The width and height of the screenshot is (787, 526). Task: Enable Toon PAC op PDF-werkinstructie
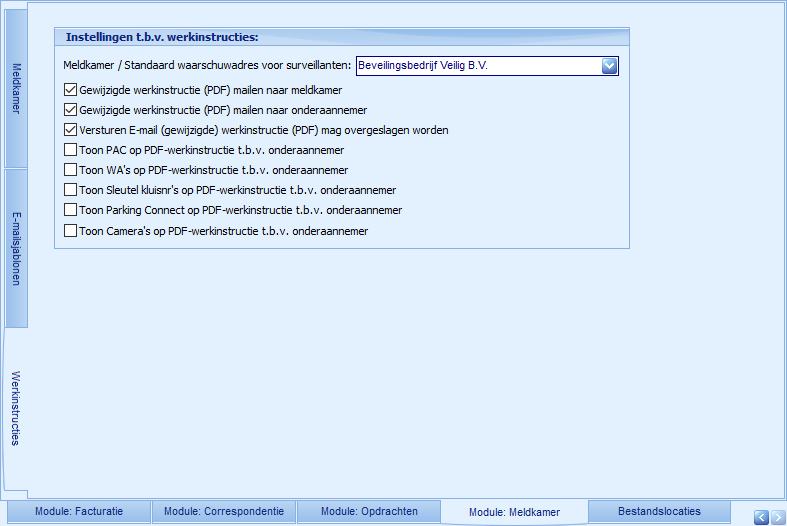point(70,150)
